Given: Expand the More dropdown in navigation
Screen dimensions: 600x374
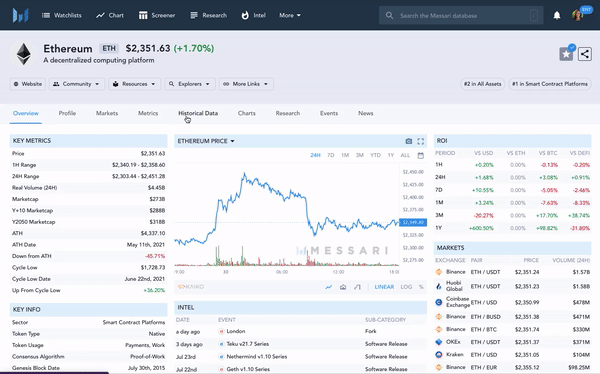Looking at the screenshot, I should [x=290, y=15].
